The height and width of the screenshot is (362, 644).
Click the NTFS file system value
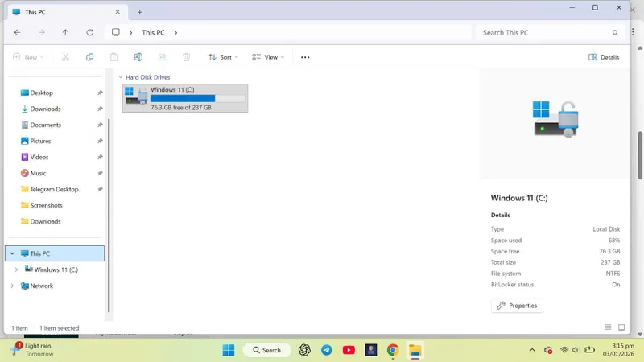tap(613, 274)
